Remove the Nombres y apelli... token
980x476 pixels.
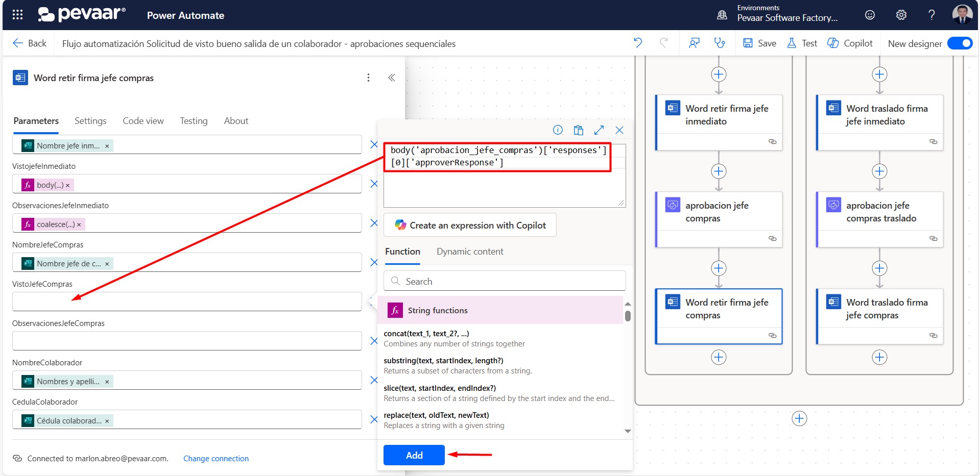[x=107, y=382]
